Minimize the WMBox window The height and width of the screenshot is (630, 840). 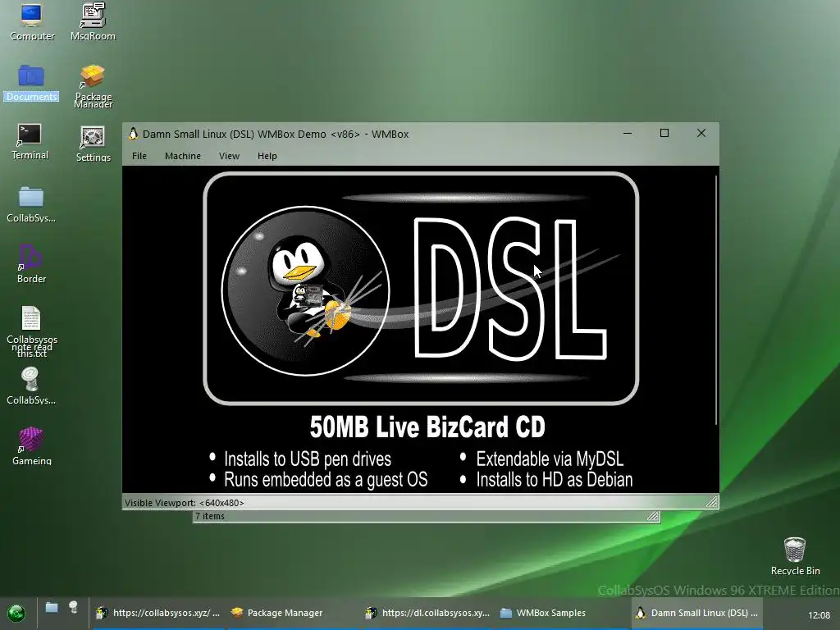coord(628,134)
